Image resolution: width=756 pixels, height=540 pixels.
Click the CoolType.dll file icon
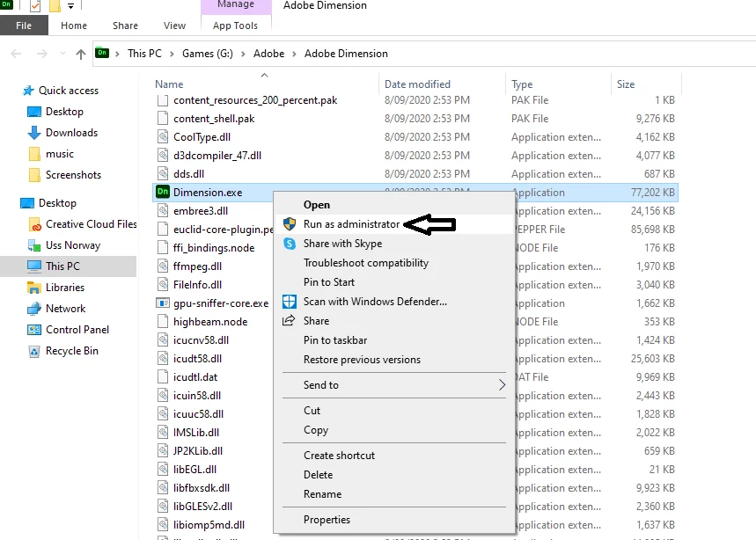pyautogui.click(x=163, y=137)
